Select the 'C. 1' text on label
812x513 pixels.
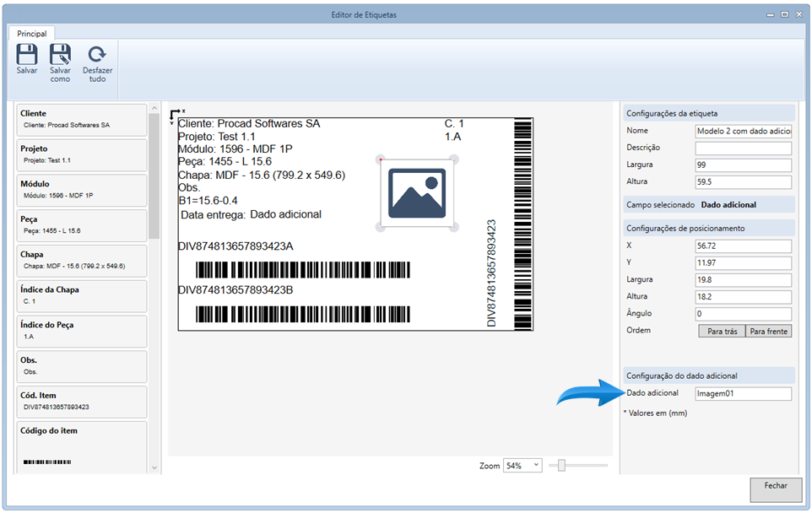tap(454, 124)
